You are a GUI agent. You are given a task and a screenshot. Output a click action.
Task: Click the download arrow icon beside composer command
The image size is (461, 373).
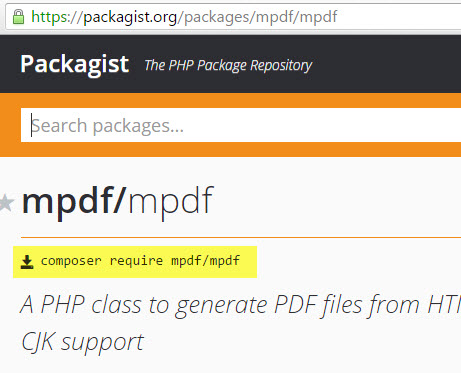(27, 262)
